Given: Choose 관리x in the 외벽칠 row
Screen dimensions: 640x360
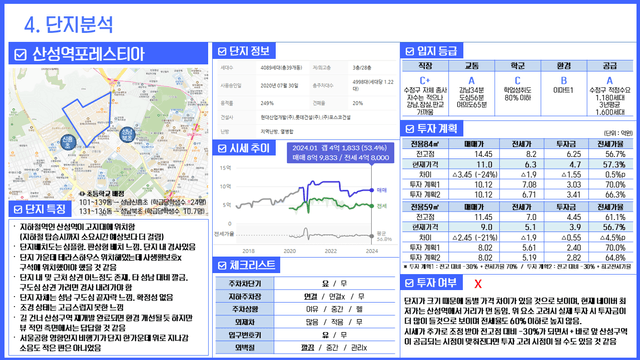Looking at the screenshot, I should [359, 348].
